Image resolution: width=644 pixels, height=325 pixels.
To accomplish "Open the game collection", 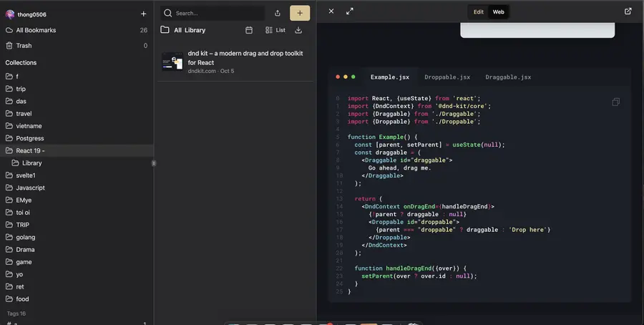I will (77, 262).
